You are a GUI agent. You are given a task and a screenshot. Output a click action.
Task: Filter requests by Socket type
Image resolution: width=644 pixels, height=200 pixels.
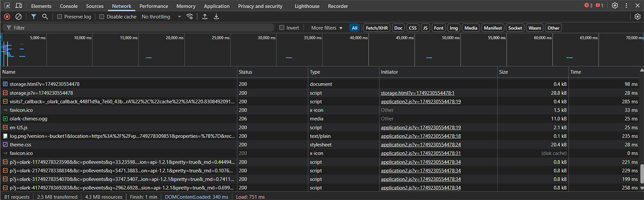(x=515, y=27)
